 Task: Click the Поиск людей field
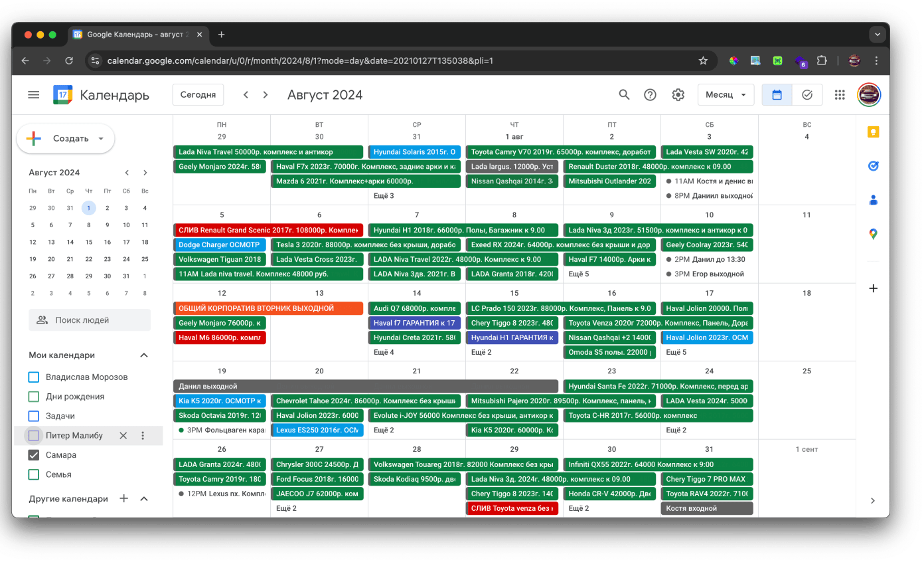tap(90, 320)
